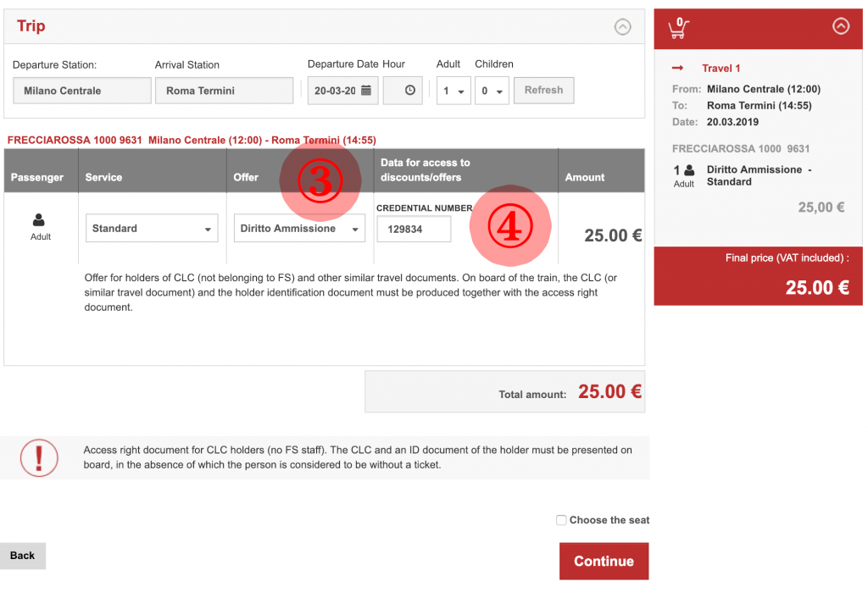The image size is (868, 598).
Task: Open the Standard service dropdown
Action: (152, 229)
